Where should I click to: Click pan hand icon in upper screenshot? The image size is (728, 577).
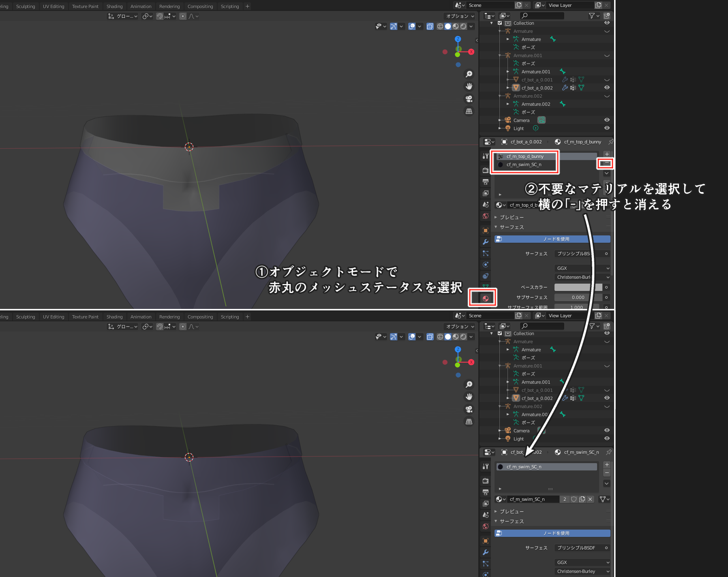click(469, 86)
